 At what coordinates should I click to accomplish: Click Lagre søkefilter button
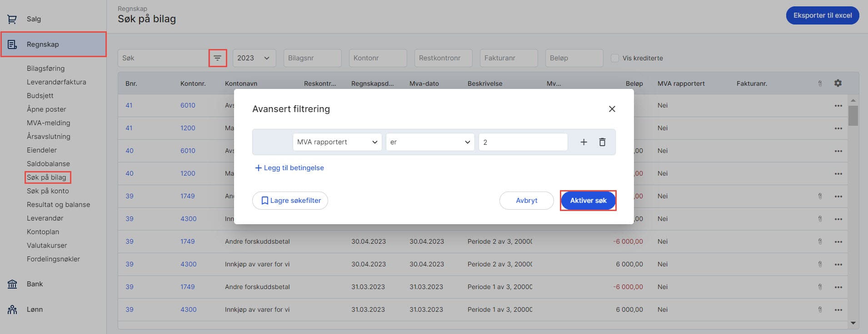[x=290, y=201]
